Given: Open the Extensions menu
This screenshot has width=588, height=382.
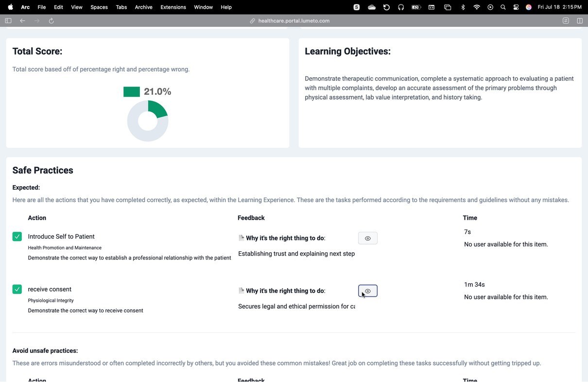Looking at the screenshot, I should tap(173, 7).
